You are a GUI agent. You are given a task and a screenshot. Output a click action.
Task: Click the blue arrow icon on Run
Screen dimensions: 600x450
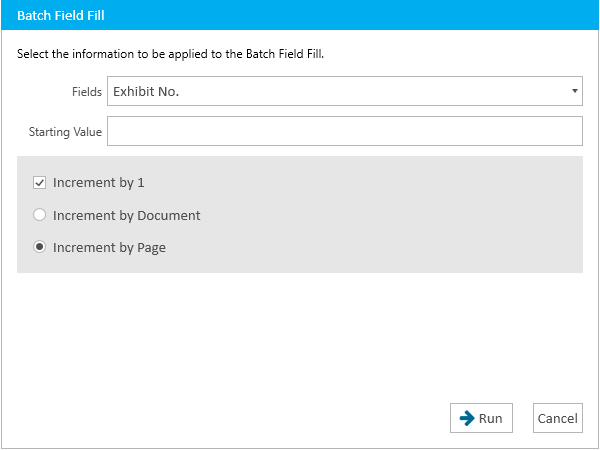[x=467, y=418]
